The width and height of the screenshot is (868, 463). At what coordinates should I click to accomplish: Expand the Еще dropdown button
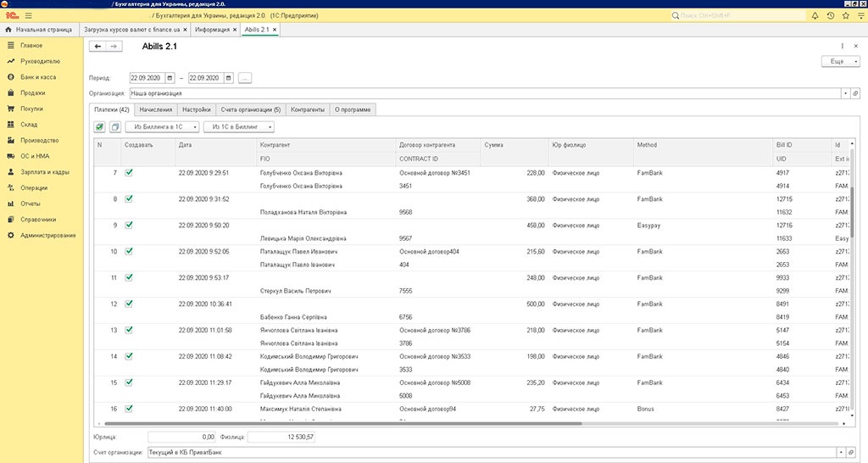841,62
